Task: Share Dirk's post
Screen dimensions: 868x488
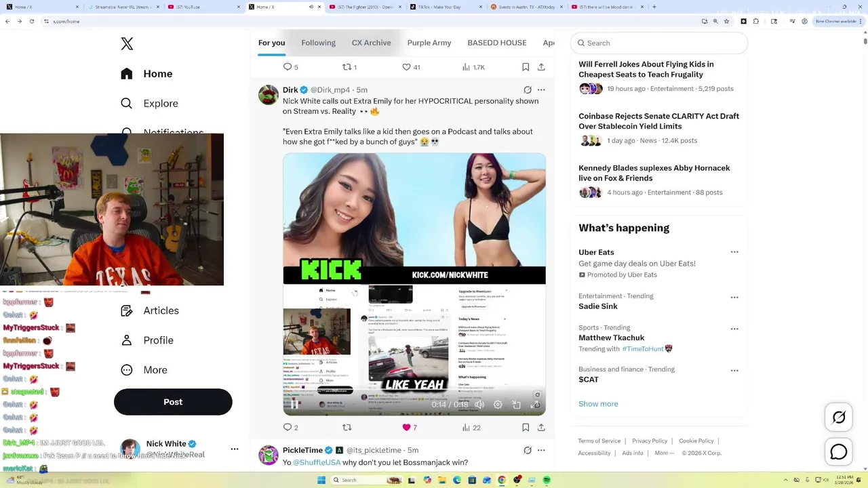Action: [541, 428]
